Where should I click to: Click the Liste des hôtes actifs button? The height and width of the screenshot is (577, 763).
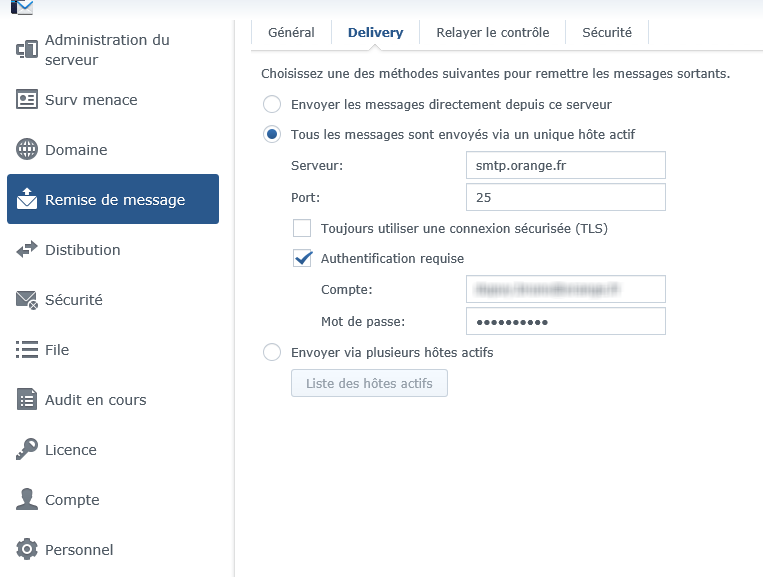pos(369,383)
